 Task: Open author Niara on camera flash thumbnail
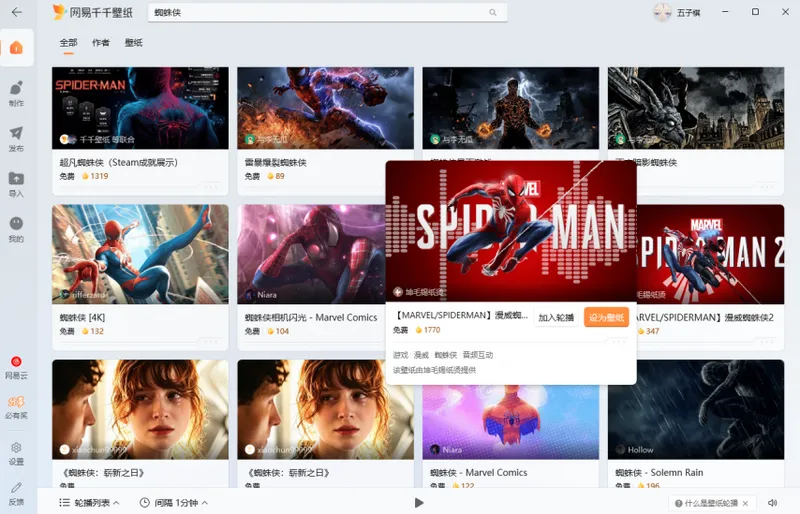click(261, 295)
